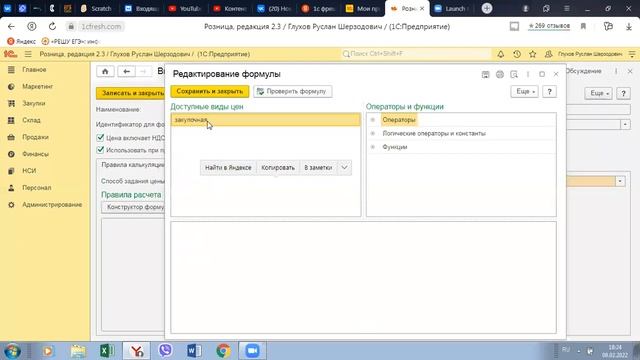Click 'В заметки' popup button
Screen dimensions: 640x360
318,168
